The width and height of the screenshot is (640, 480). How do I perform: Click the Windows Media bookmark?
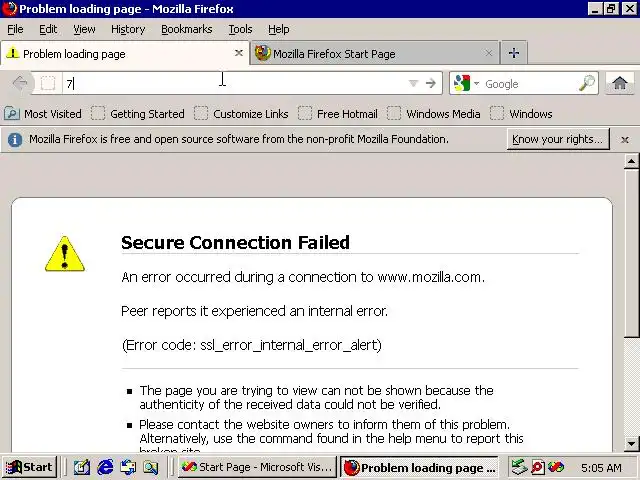coord(433,114)
